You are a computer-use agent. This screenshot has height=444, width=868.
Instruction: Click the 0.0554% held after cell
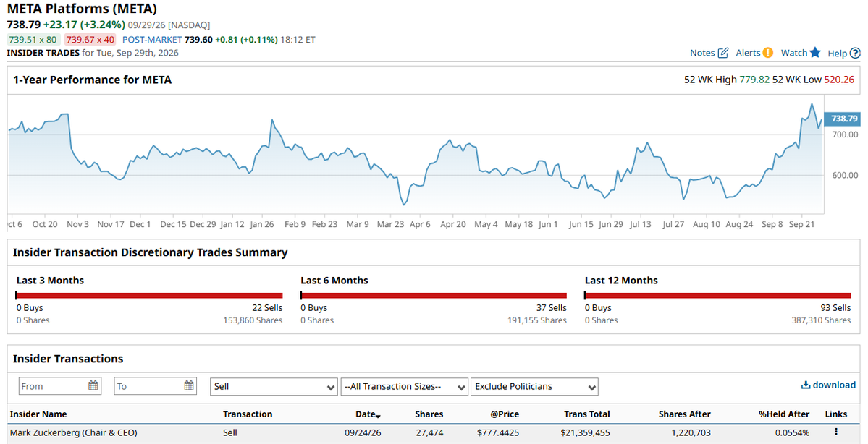pyautogui.click(x=791, y=432)
